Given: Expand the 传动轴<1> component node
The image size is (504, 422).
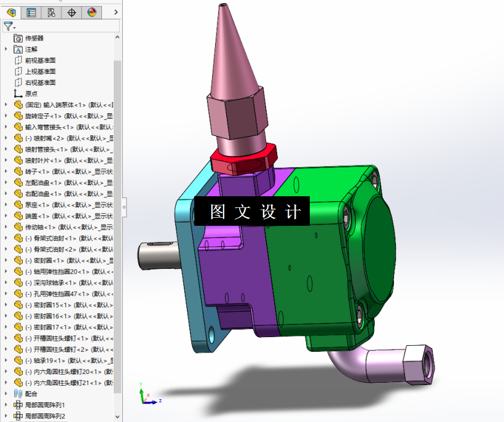Looking at the screenshot, I should click(6, 227).
